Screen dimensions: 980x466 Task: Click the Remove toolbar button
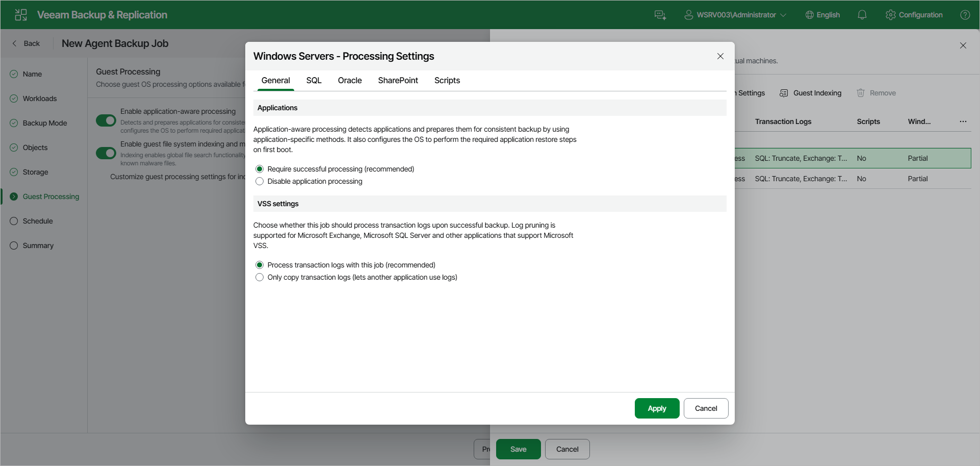pos(876,93)
